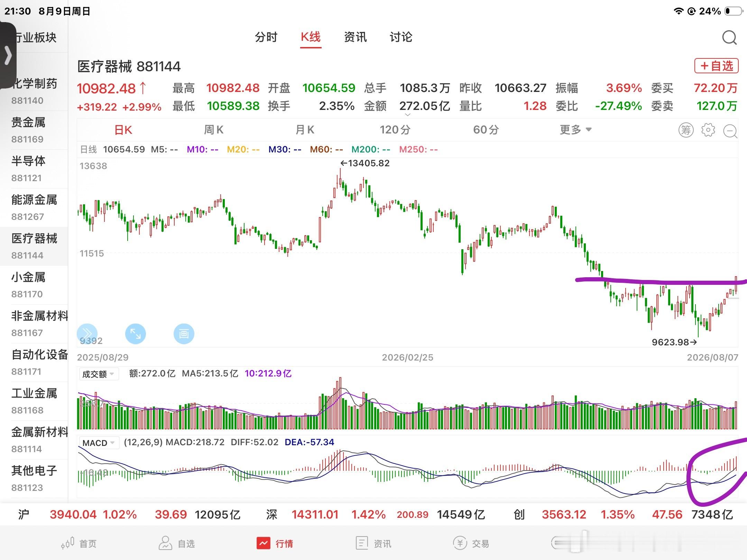Tap the 筹 chip distribution icon
This screenshot has height=560, width=747.
click(686, 130)
